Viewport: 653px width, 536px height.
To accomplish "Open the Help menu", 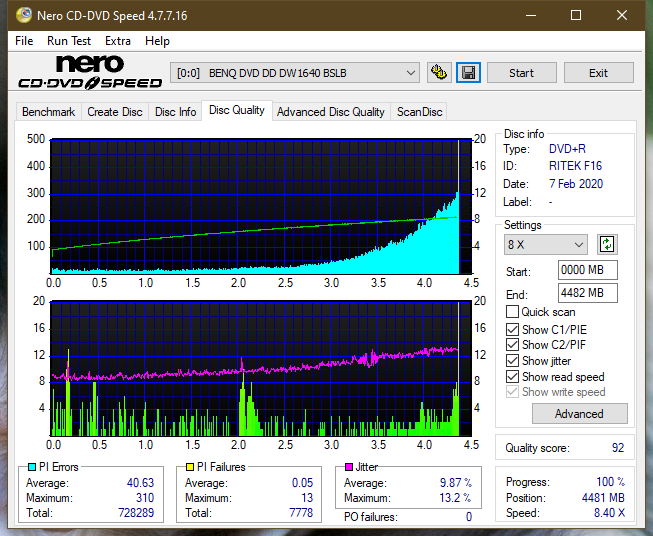I will [157, 41].
